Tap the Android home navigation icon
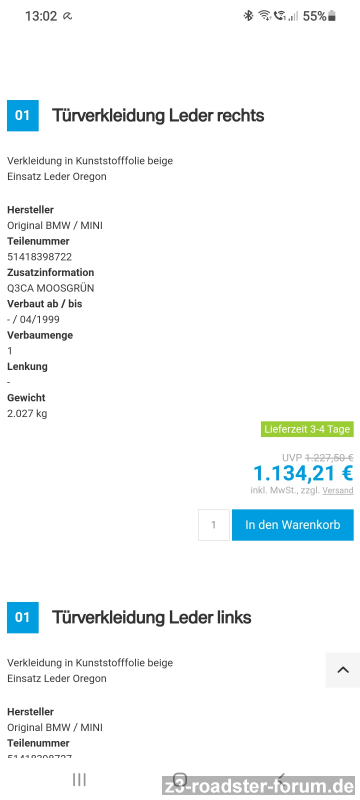 click(179, 779)
